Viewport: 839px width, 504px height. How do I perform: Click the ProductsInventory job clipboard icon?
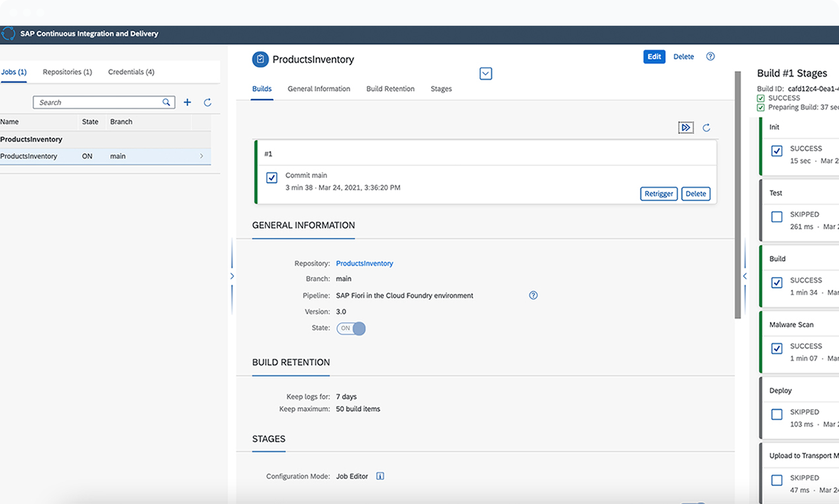point(260,59)
